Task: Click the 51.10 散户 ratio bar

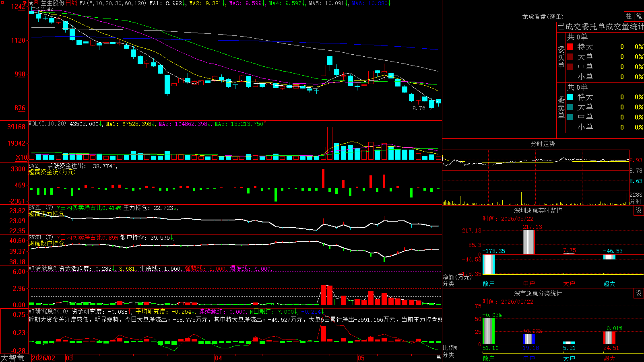Action: tap(489, 331)
